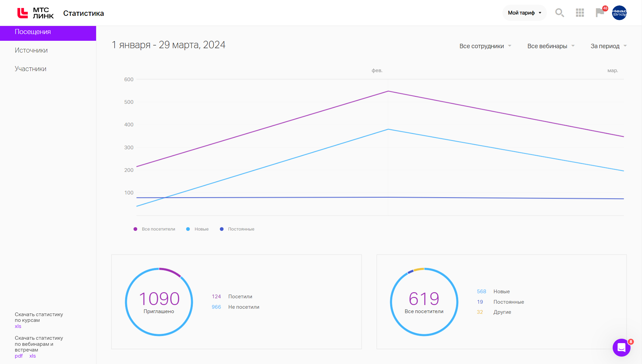This screenshot has width=642, height=364.
Task: Expand the Все вебинары filter
Action: [x=551, y=46]
